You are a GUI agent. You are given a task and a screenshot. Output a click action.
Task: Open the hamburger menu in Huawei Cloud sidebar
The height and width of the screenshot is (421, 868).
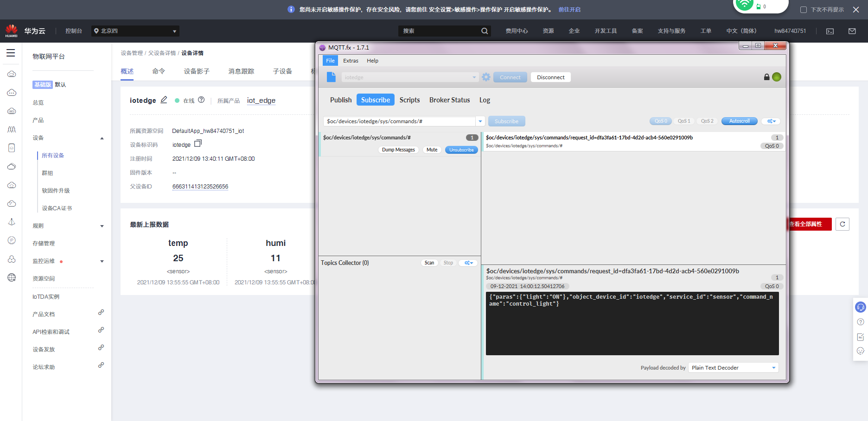coord(11,53)
